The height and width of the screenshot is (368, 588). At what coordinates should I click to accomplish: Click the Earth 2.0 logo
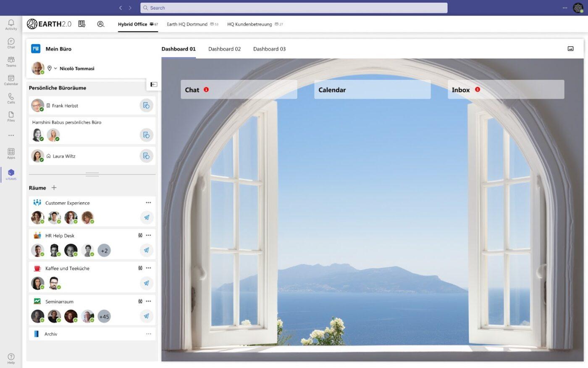point(49,24)
